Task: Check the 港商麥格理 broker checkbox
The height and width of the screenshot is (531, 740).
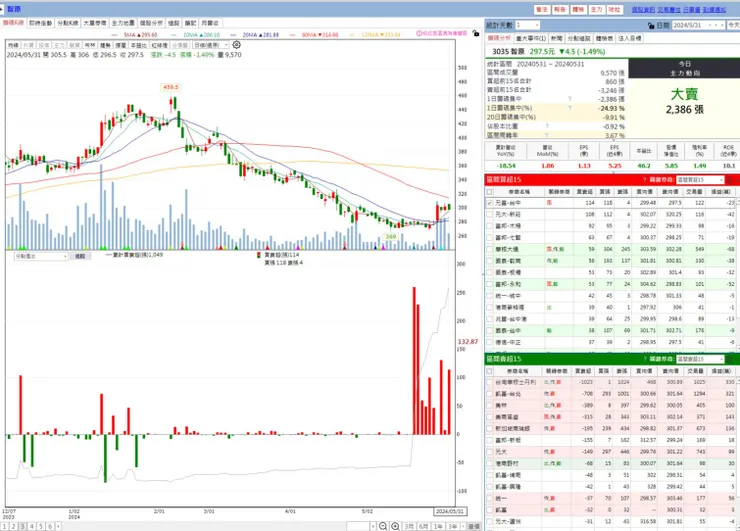Action: 489,307
